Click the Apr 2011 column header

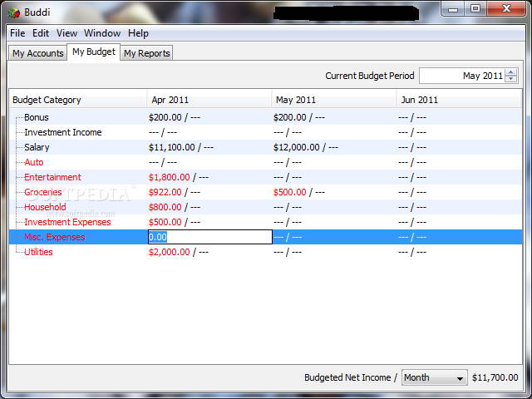pos(209,100)
